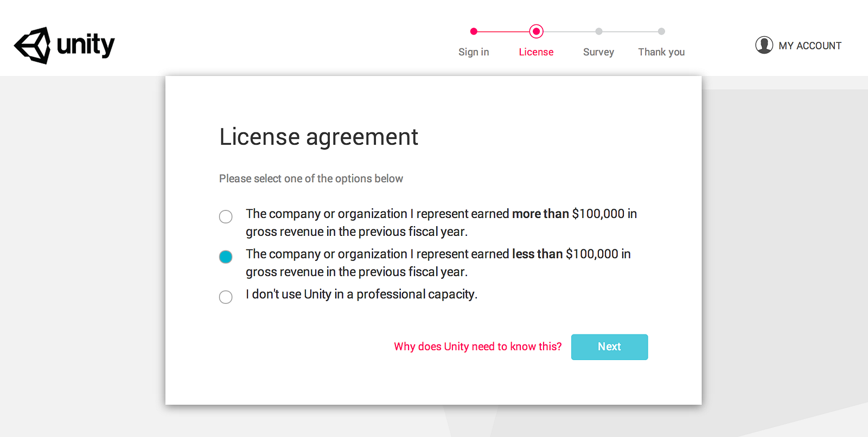
Task: Click the Thank you progress dot
Action: click(661, 31)
